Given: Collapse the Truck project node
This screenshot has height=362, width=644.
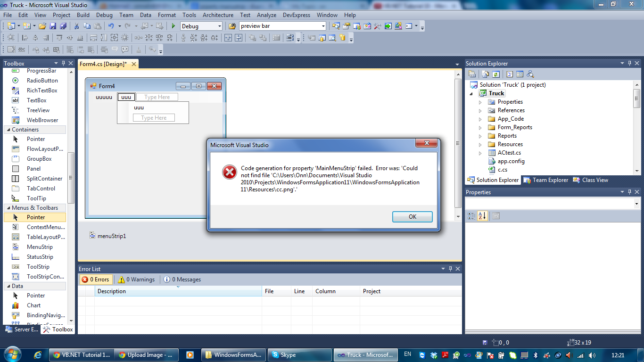Looking at the screenshot, I should click(472, 93).
